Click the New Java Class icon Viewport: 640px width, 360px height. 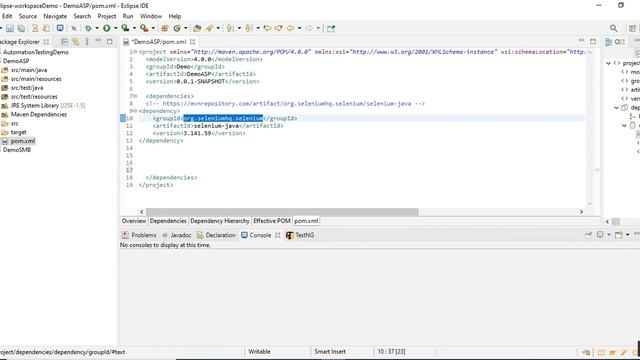177,28
